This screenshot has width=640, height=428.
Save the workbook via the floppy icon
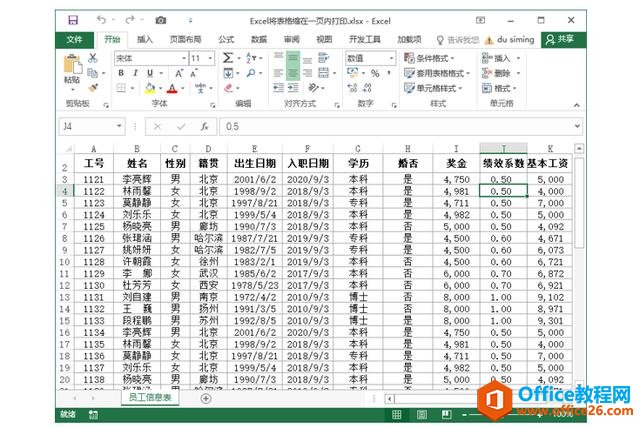coord(73,20)
